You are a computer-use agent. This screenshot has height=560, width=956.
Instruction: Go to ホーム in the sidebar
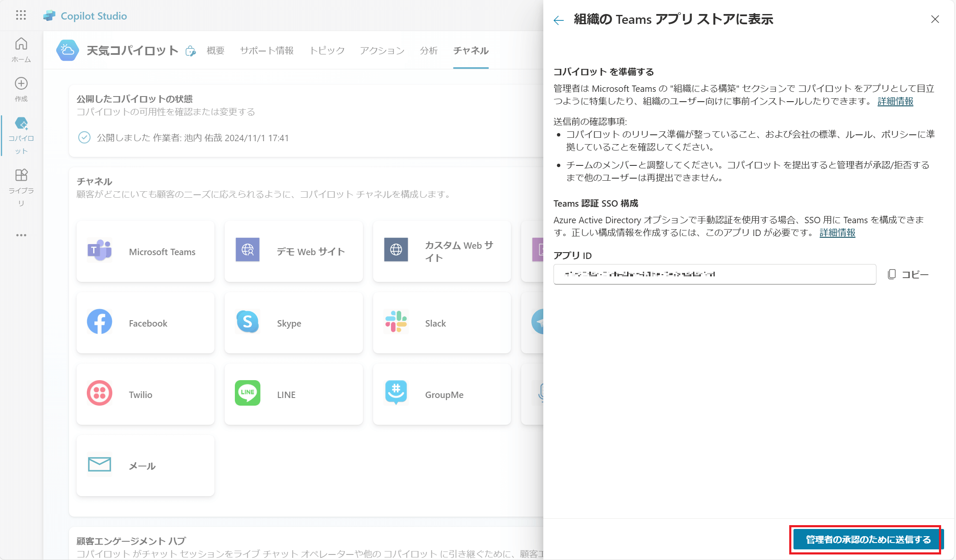pos(21,50)
